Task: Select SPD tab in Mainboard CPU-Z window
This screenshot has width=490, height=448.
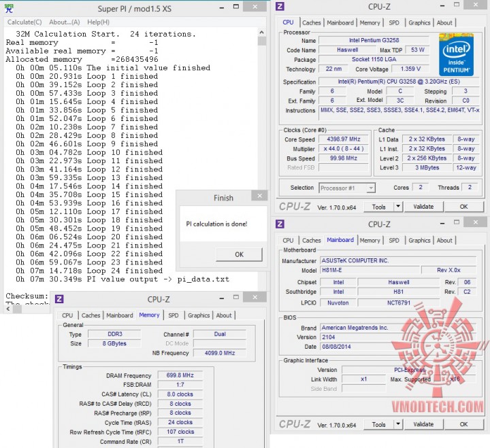Action: [394, 240]
